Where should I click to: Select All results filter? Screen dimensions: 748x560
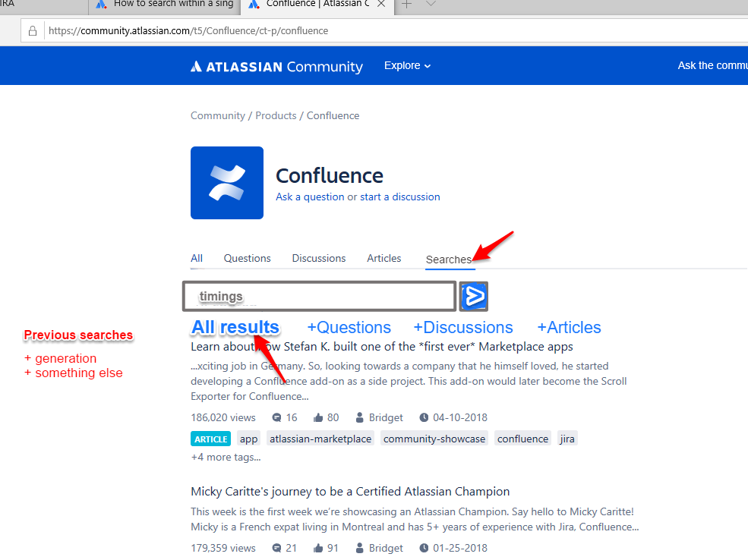[x=235, y=327]
